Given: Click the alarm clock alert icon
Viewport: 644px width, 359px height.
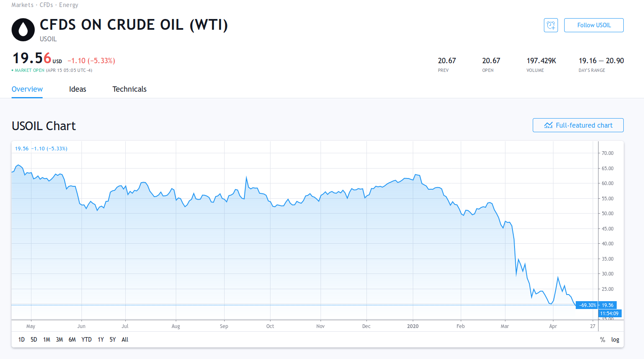Looking at the screenshot, I should 551,25.
